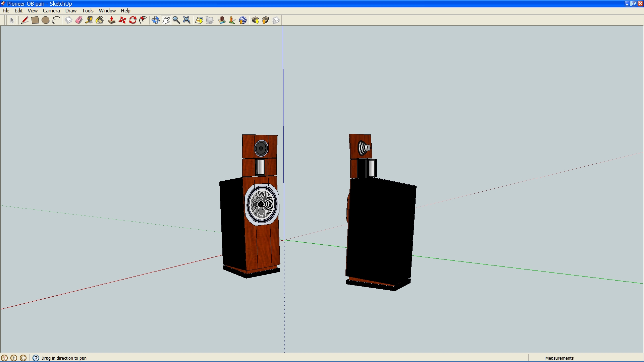Choose the Circle tool
This screenshot has width=644, height=362.
click(x=46, y=20)
